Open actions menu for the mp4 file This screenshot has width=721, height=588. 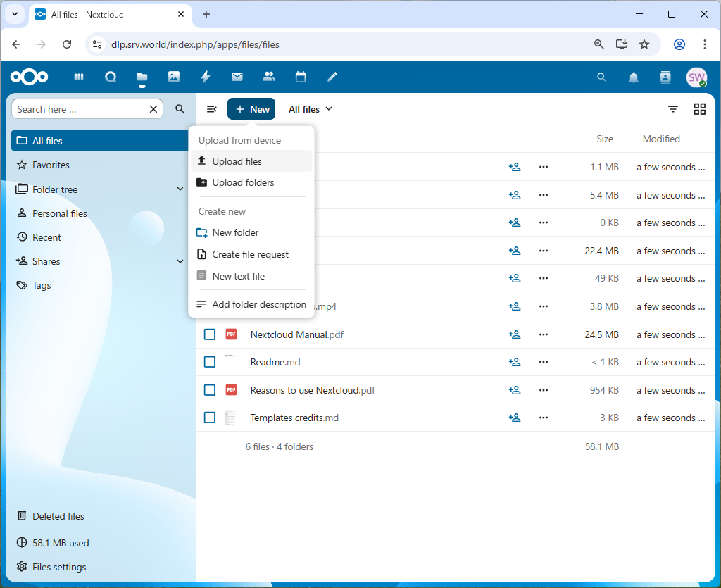[x=543, y=306]
